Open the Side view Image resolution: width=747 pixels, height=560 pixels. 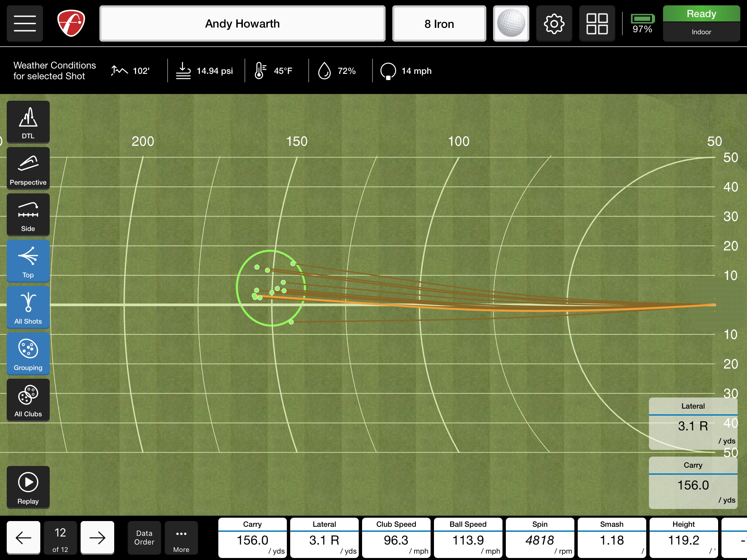click(28, 214)
